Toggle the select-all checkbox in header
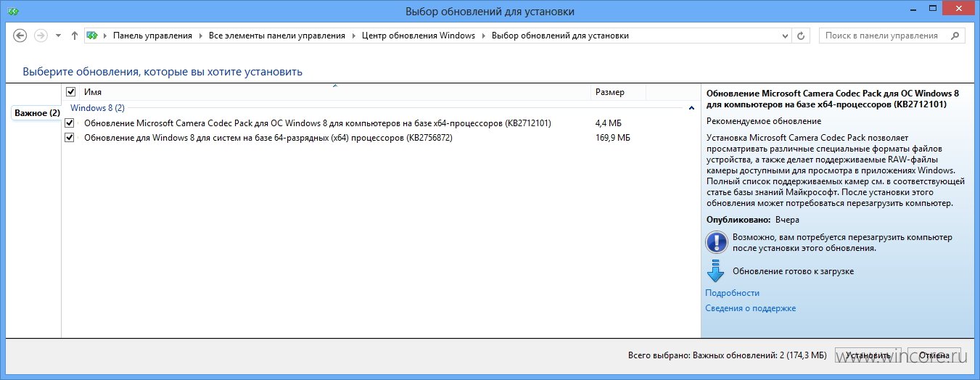Screen dimensions: 980x380 pyautogui.click(x=70, y=92)
